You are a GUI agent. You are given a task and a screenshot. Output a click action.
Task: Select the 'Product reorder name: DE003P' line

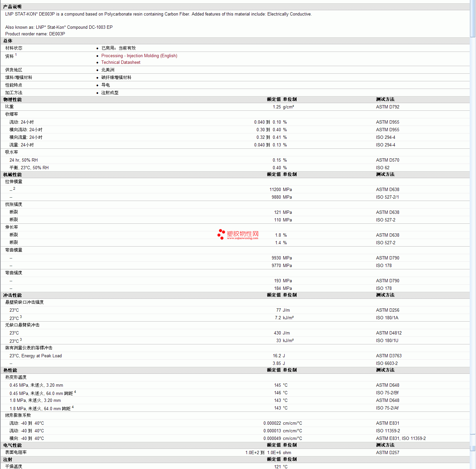[x=35, y=34]
